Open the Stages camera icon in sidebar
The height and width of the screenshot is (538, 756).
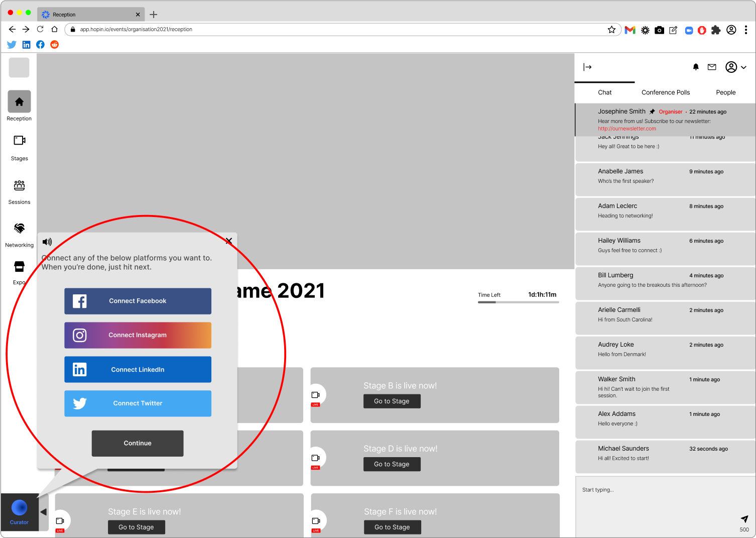pyautogui.click(x=19, y=140)
